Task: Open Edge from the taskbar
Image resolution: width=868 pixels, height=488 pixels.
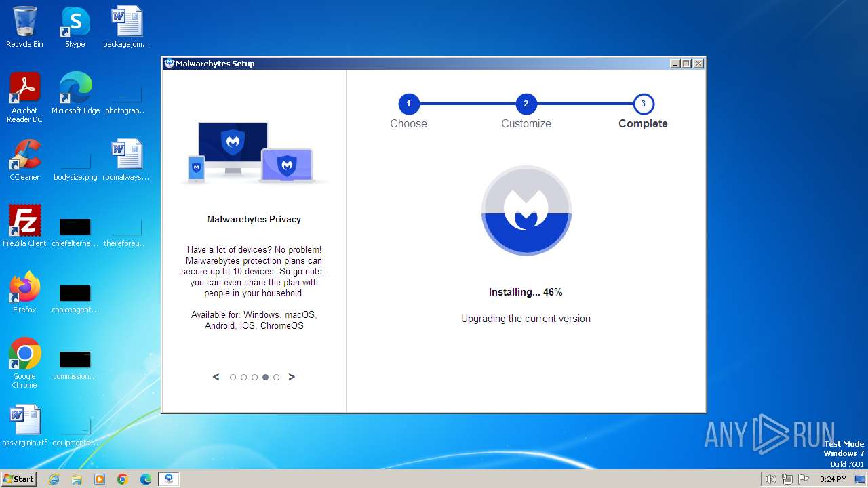Action: click(146, 479)
